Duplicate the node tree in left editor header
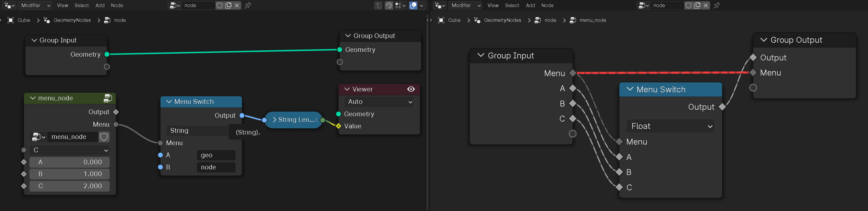The height and width of the screenshot is (211, 868). tap(228, 5)
